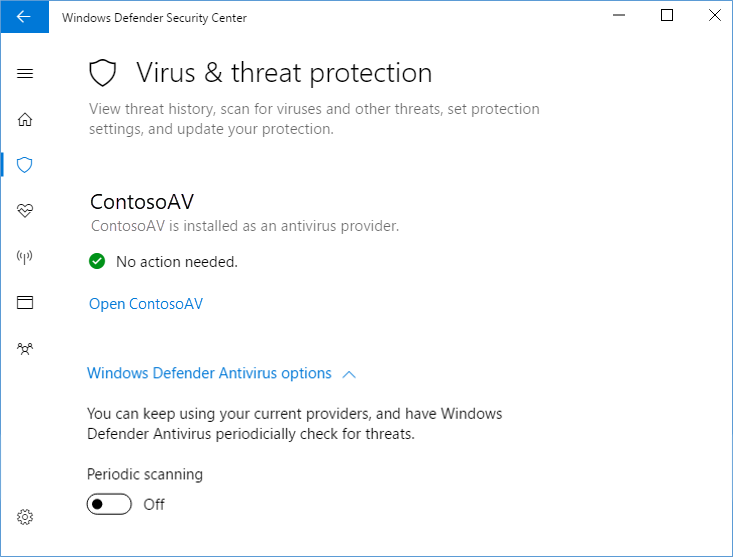This screenshot has width=733, height=557.
Task: Click Windows Defender Antivirus options text
Action: pyautogui.click(x=209, y=373)
